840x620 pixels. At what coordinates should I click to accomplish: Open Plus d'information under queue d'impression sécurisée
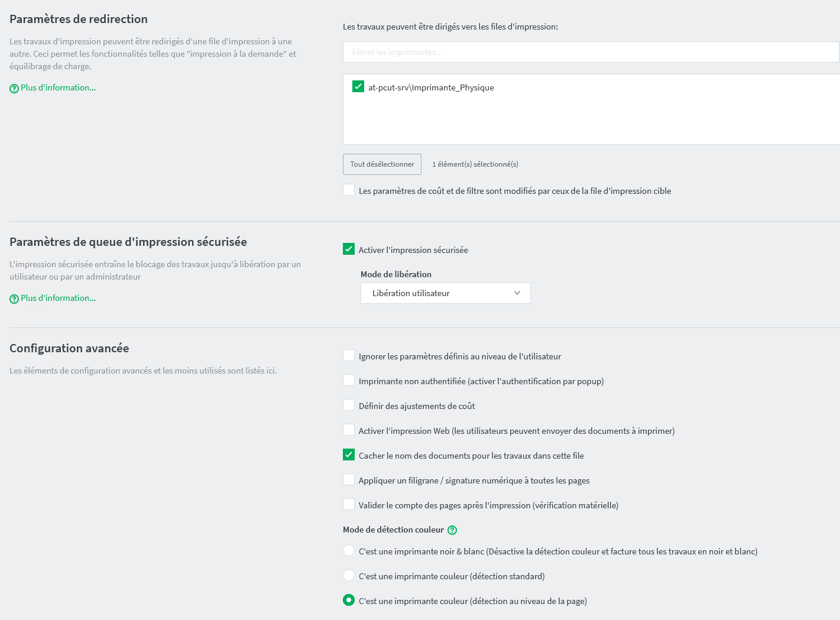coord(57,297)
